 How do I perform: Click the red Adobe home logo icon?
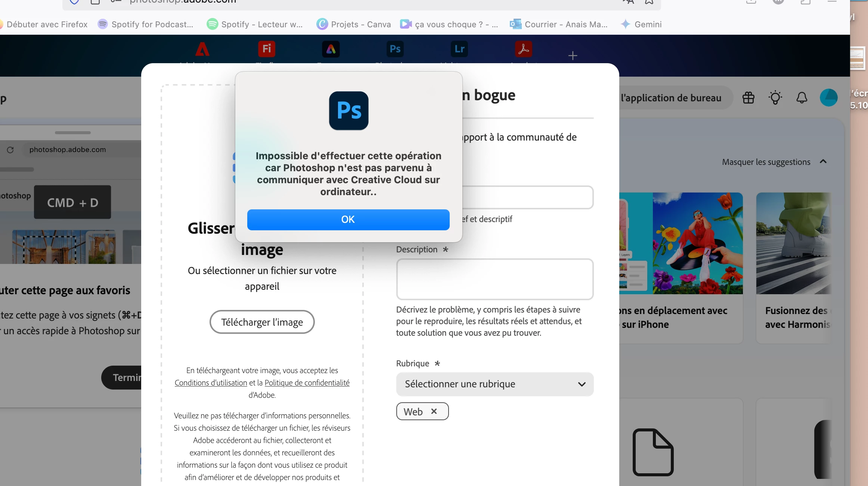202,49
